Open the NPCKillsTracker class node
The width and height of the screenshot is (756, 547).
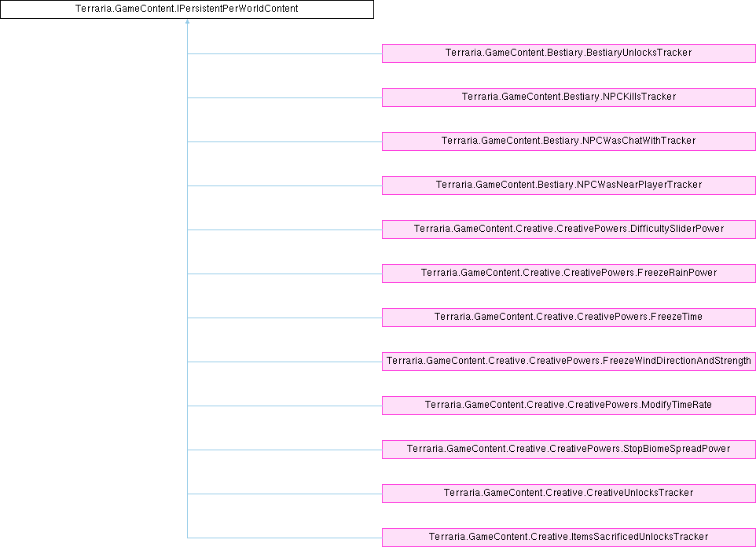click(x=568, y=97)
